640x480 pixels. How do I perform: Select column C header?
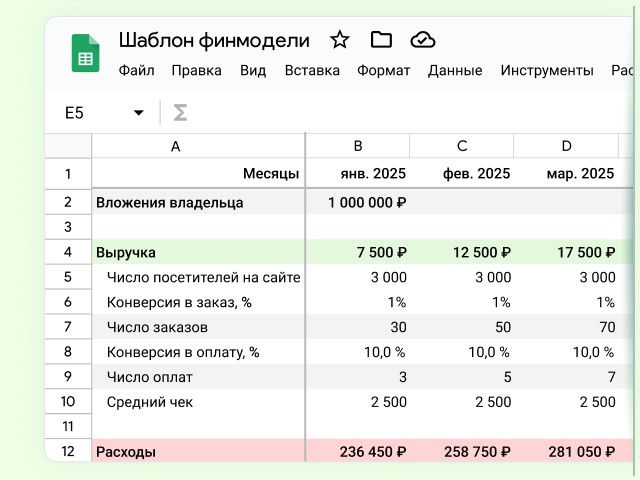[462, 146]
